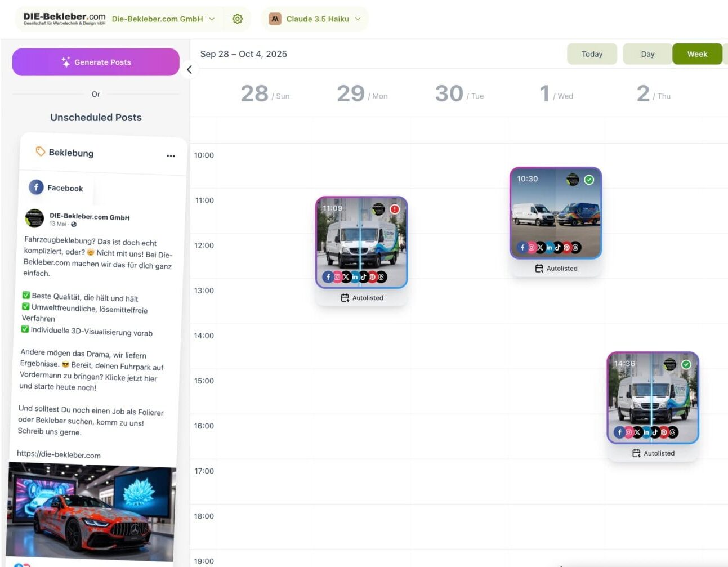Image resolution: width=728 pixels, height=567 pixels.
Task: Click the Autolisted calendar icon under 14:36 post
Action: (636, 453)
